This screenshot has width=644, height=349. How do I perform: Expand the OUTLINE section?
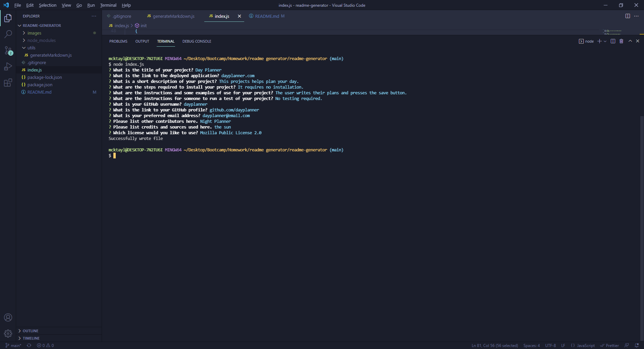[x=30, y=331]
